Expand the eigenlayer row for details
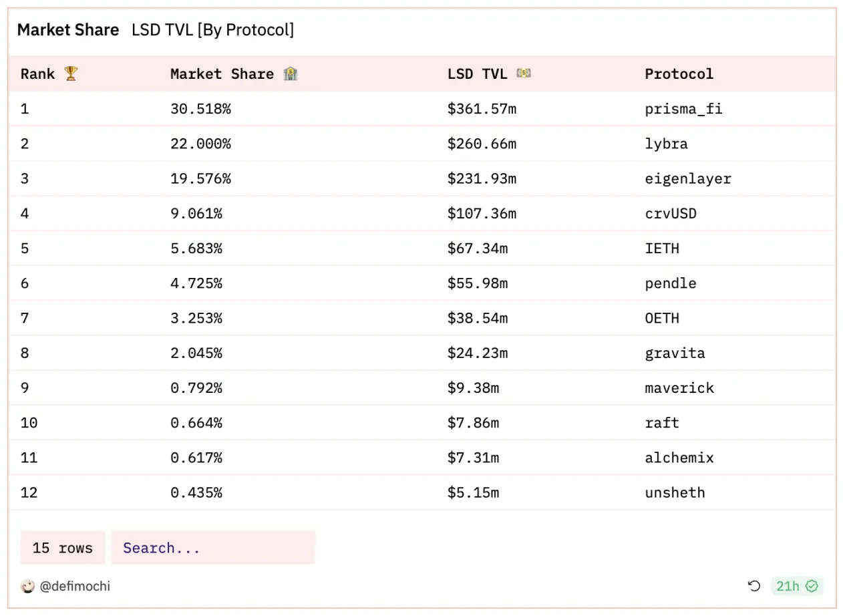843x616 pixels. [688, 178]
